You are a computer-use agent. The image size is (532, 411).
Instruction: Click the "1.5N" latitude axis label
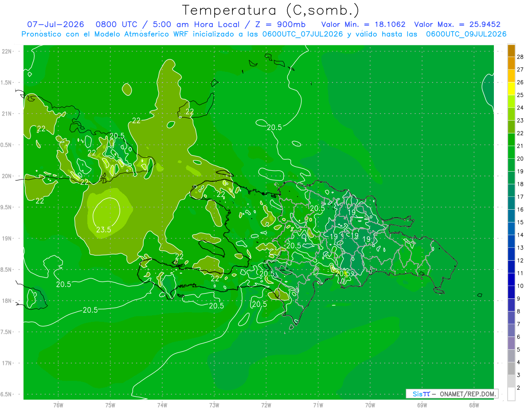(x=7, y=82)
